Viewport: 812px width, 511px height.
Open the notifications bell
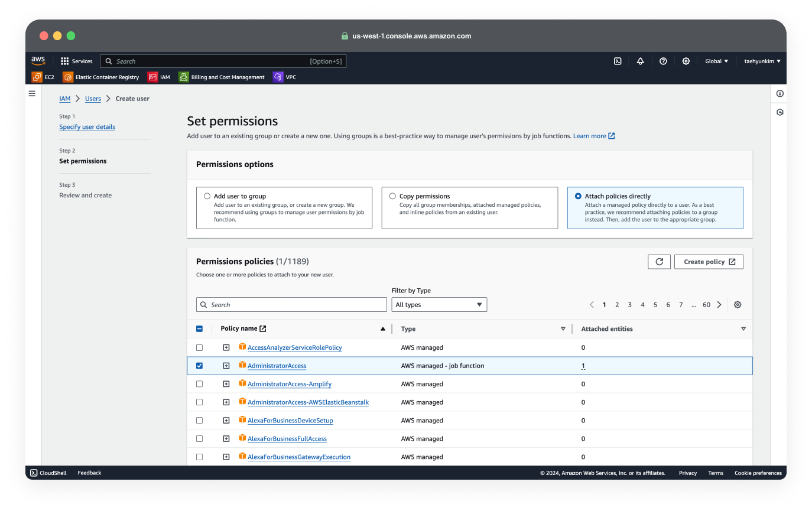(x=640, y=61)
